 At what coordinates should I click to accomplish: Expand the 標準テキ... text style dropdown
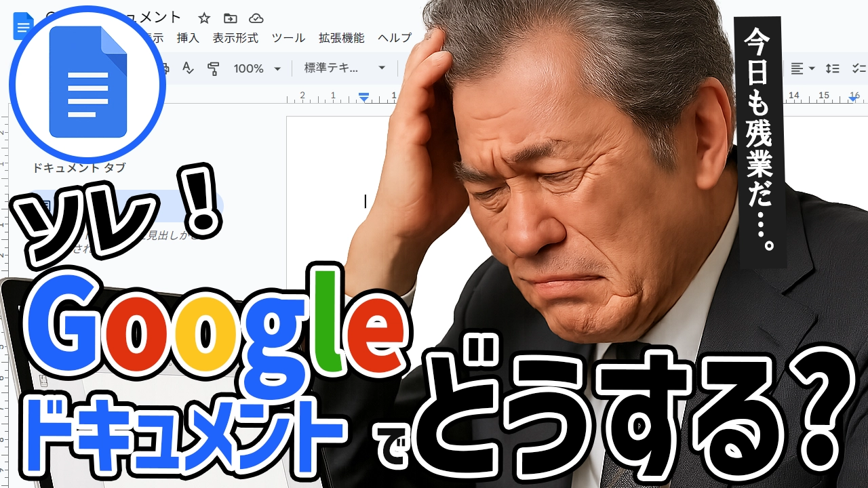click(x=344, y=68)
